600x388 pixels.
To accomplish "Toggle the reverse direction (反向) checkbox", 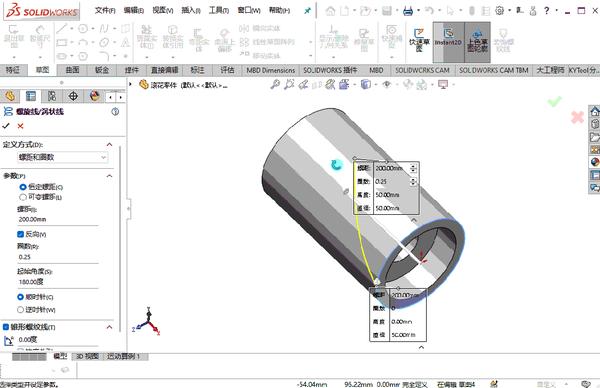I will click(20, 234).
